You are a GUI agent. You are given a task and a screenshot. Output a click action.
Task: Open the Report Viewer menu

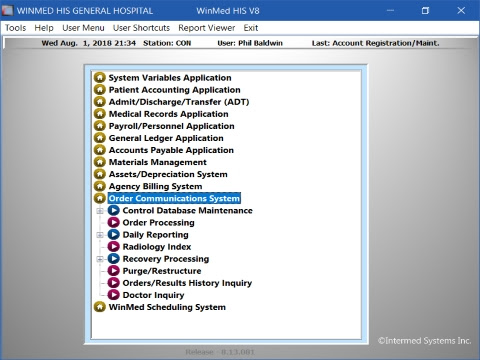point(207,28)
